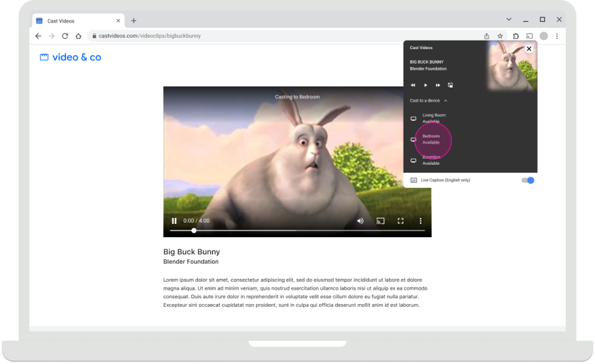595x364 pixels.
Task: Click the cast icon in video controls
Action: point(381,221)
